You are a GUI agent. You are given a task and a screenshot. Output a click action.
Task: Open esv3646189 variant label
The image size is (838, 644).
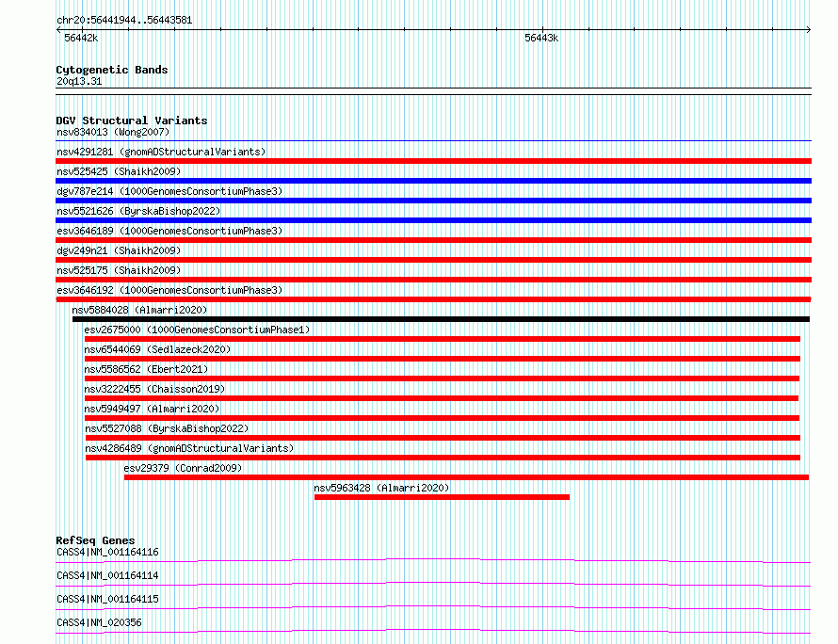(169, 231)
